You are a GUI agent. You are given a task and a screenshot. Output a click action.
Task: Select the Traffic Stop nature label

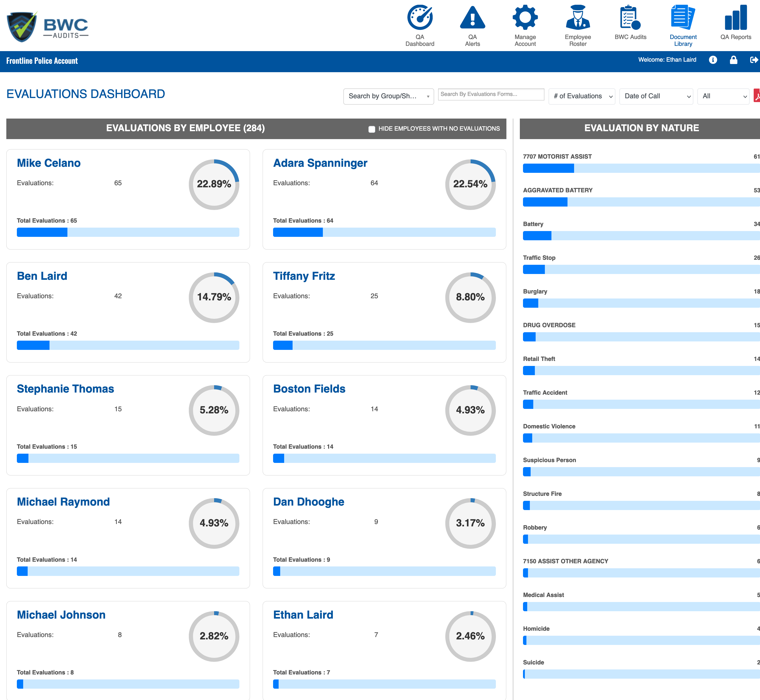(x=539, y=258)
